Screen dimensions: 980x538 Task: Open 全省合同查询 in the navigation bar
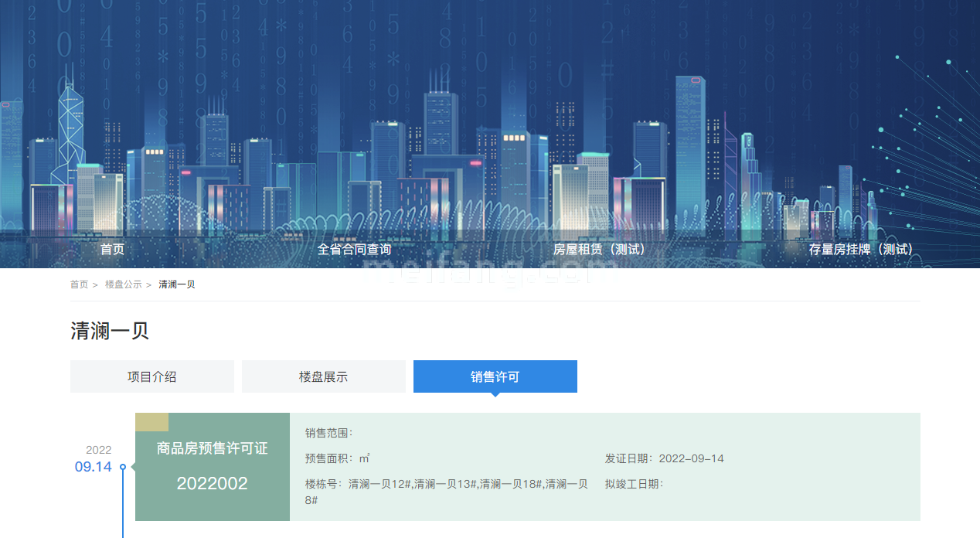pyautogui.click(x=354, y=250)
